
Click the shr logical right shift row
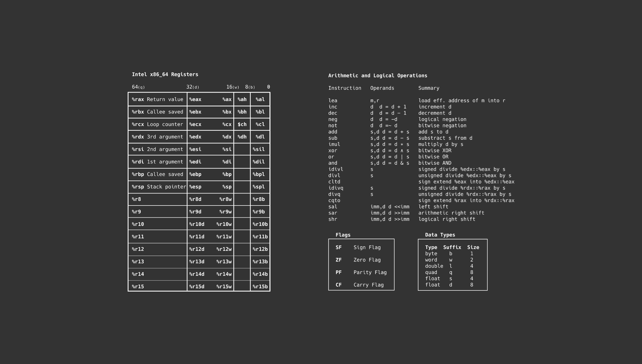tap(333, 219)
